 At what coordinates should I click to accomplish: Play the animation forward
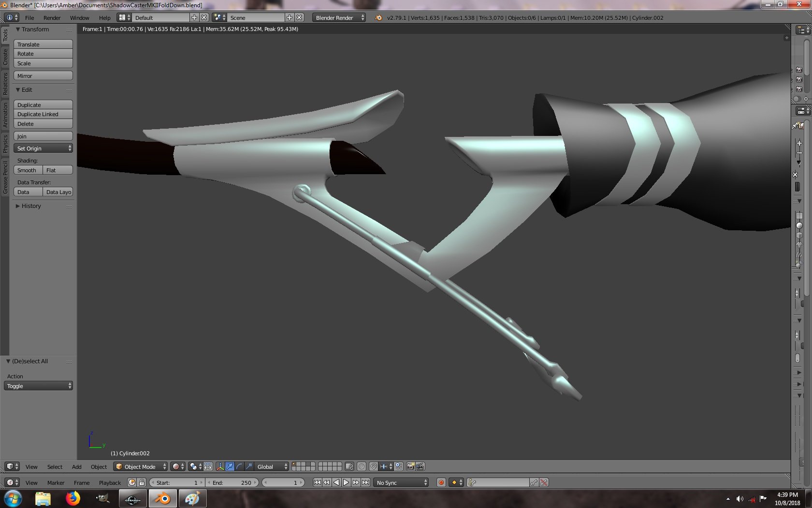pyautogui.click(x=346, y=482)
